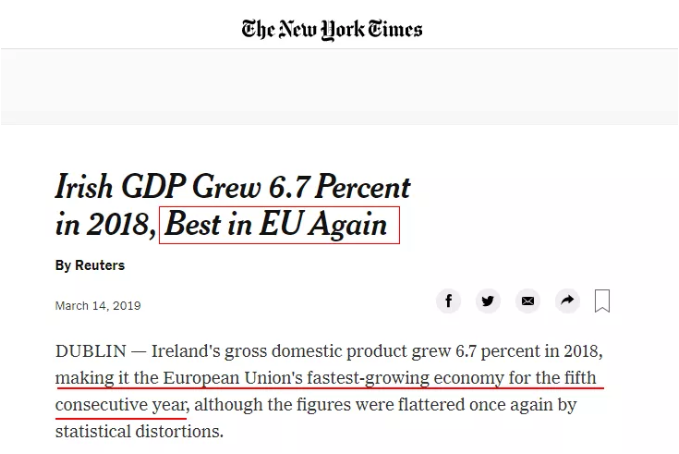Screen dimensions: 679x454
Task: Click the headline "Irish GDP Grew 6.7 Percent"
Action: (233, 187)
